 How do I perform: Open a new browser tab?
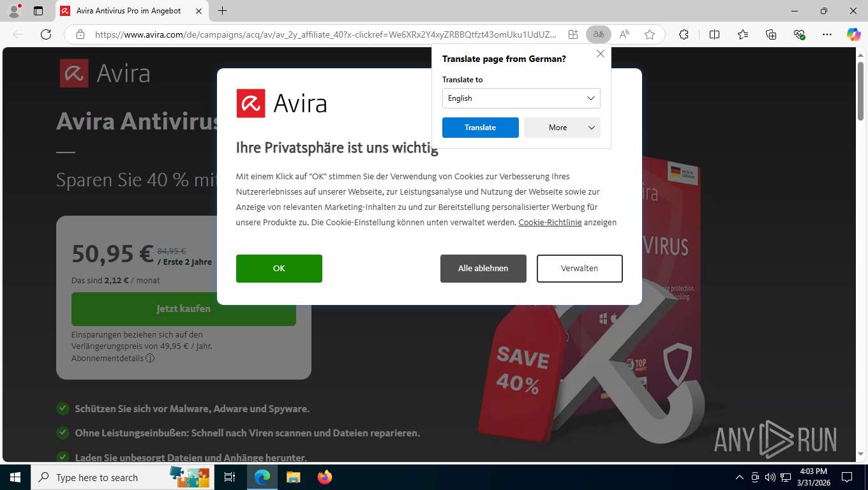222,11
